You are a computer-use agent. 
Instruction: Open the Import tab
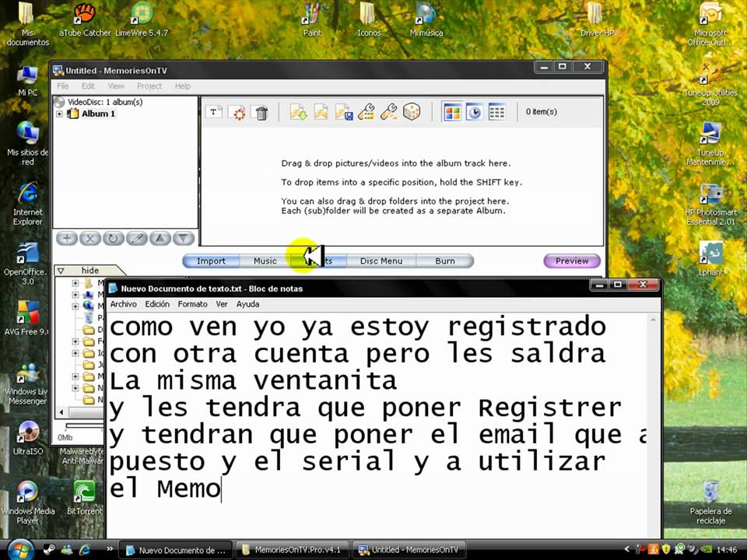tap(211, 261)
